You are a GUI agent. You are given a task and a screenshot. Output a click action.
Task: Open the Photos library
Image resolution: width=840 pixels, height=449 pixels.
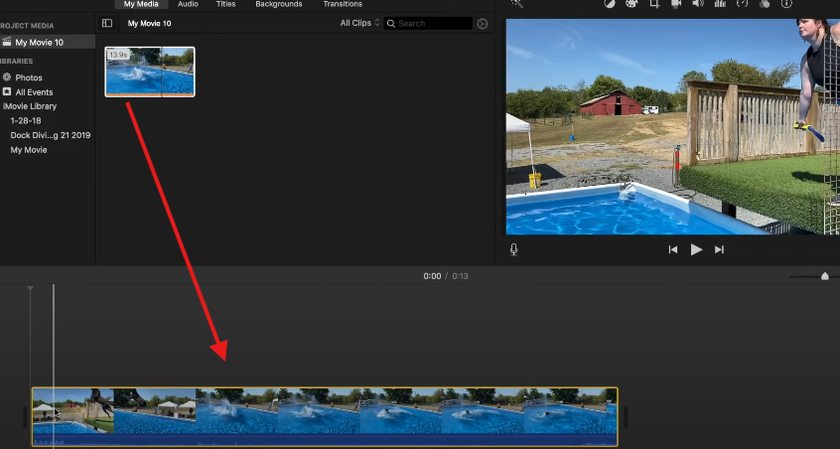(x=28, y=78)
